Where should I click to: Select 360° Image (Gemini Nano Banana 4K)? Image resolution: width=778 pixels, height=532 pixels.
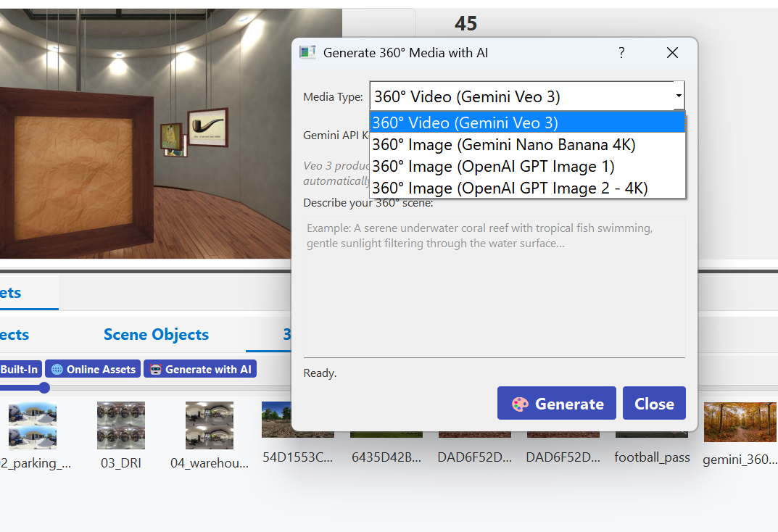[527, 144]
